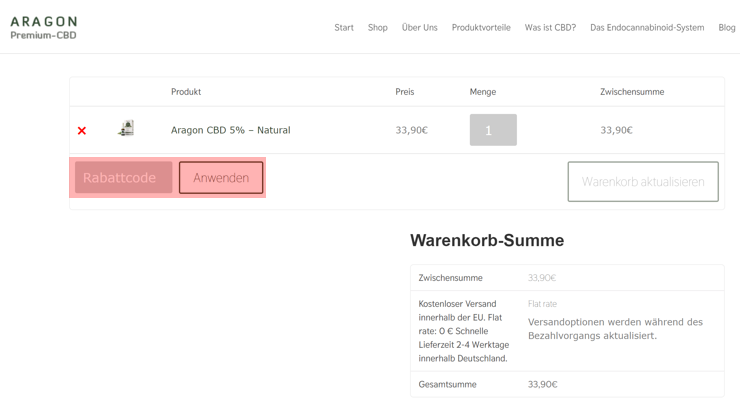
Task: Open the Blog menu item
Action: (x=727, y=27)
